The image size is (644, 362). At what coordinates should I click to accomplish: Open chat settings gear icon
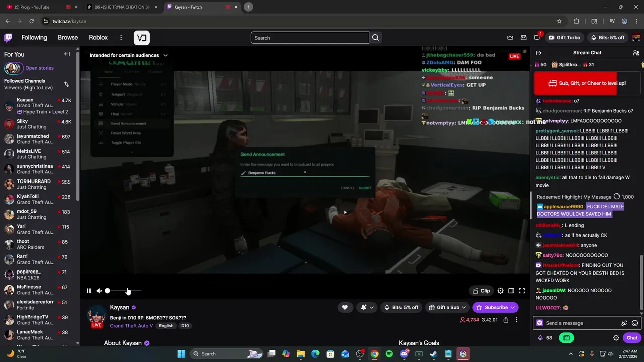click(x=616, y=338)
